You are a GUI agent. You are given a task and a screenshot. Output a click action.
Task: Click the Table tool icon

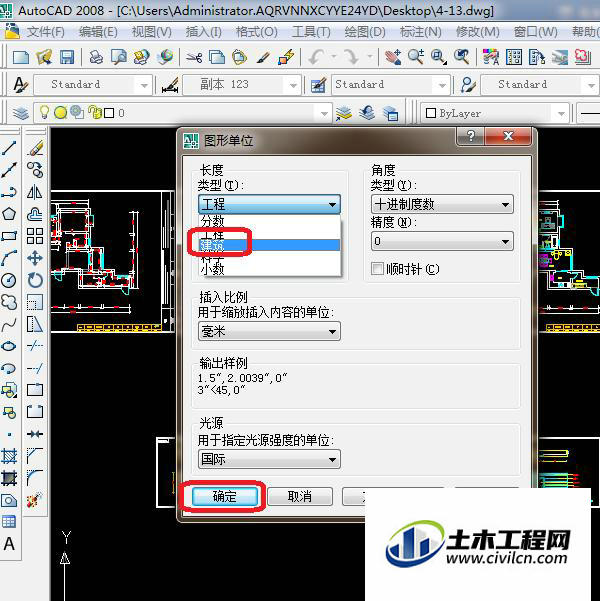tap(9, 522)
